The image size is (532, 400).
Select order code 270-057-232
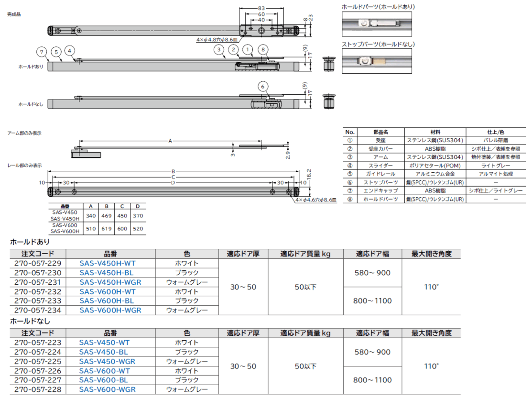pyautogui.click(x=38, y=292)
